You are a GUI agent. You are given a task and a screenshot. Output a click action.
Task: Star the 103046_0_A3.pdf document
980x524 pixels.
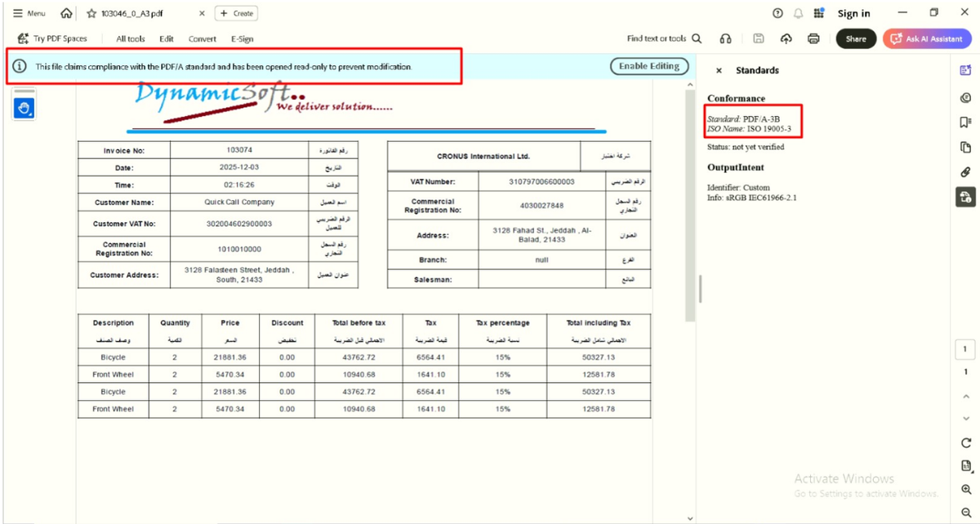[91, 13]
